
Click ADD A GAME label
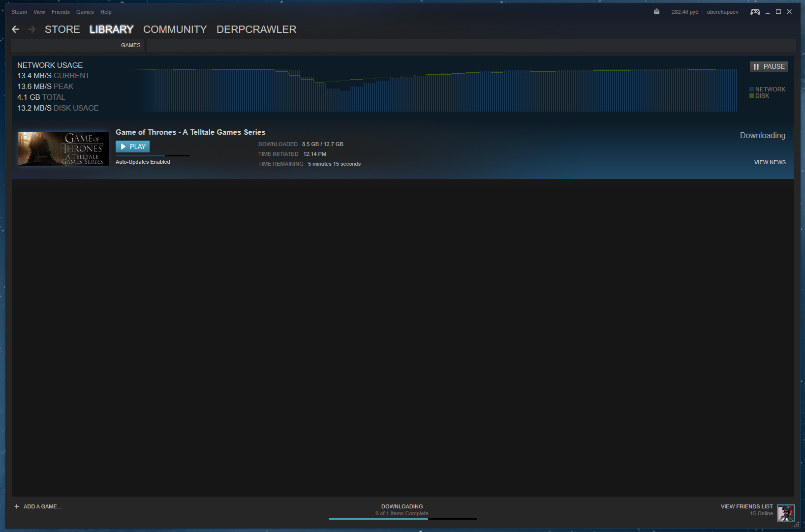point(42,506)
